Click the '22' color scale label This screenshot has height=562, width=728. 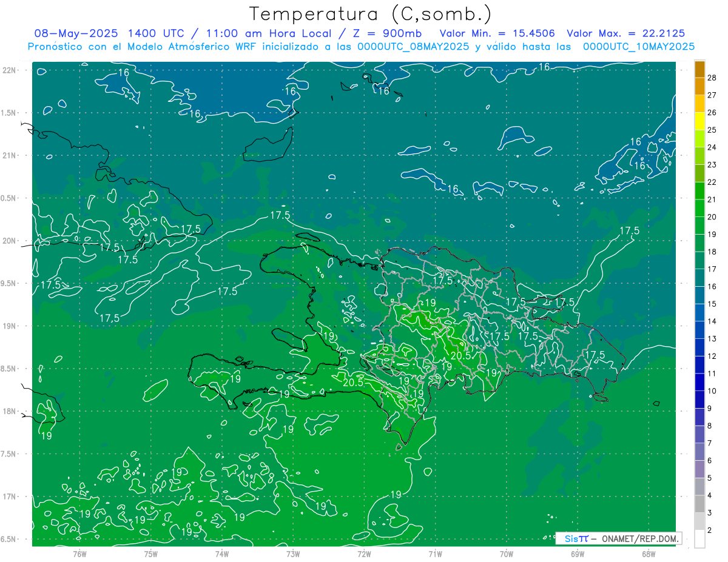712,182
